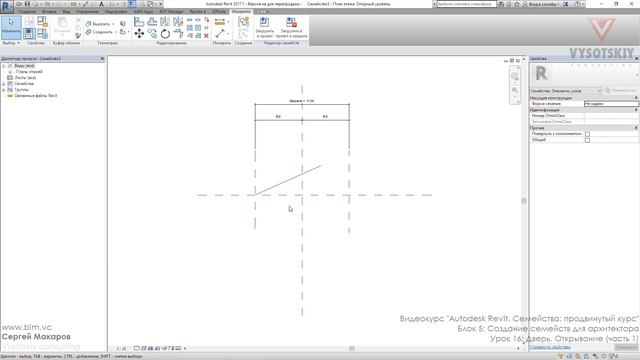640x360 pixels.
Task: Click the zoom region icon on navigation bar
Action: tap(515, 90)
